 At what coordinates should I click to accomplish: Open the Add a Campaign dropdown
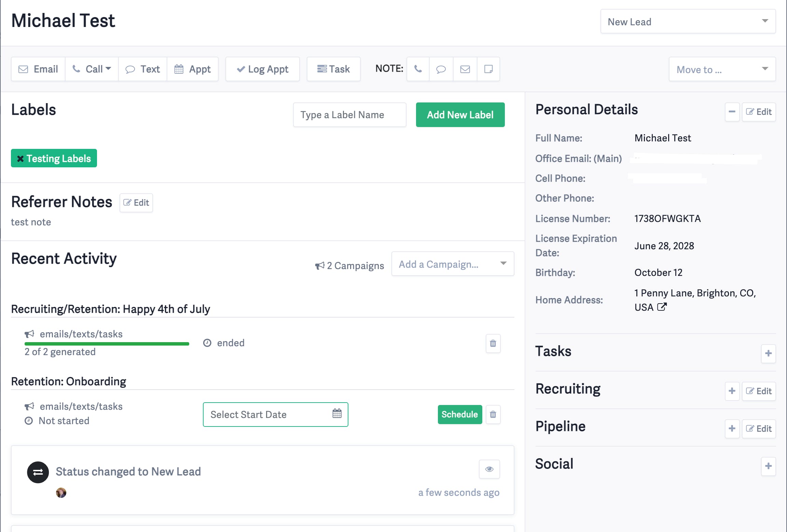(x=453, y=264)
